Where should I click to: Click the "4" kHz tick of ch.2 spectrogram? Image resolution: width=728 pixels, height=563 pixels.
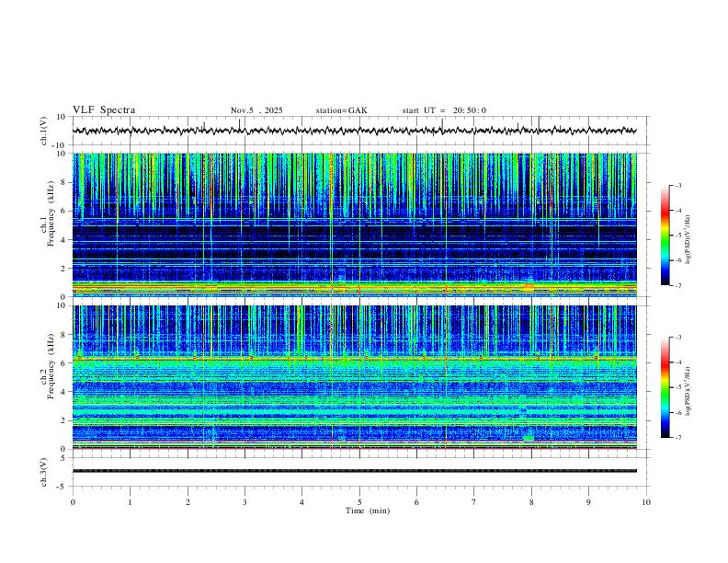(x=64, y=392)
